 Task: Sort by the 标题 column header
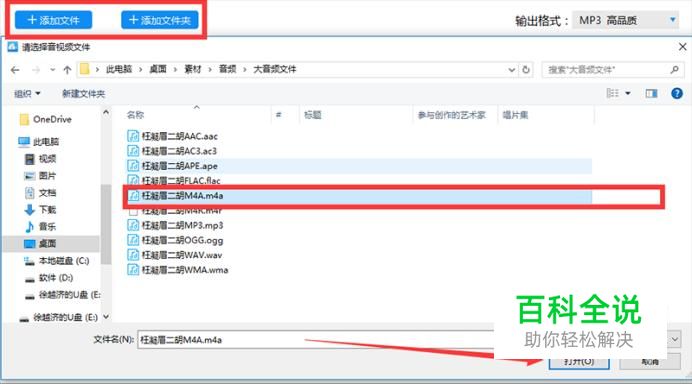click(x=312, y=115)
